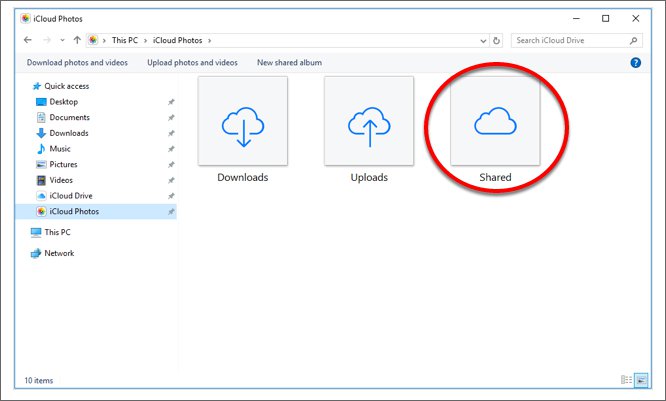This screenshot has width=666, height=401.
Task: Click the 10 items status text
Action: (39, 381)
